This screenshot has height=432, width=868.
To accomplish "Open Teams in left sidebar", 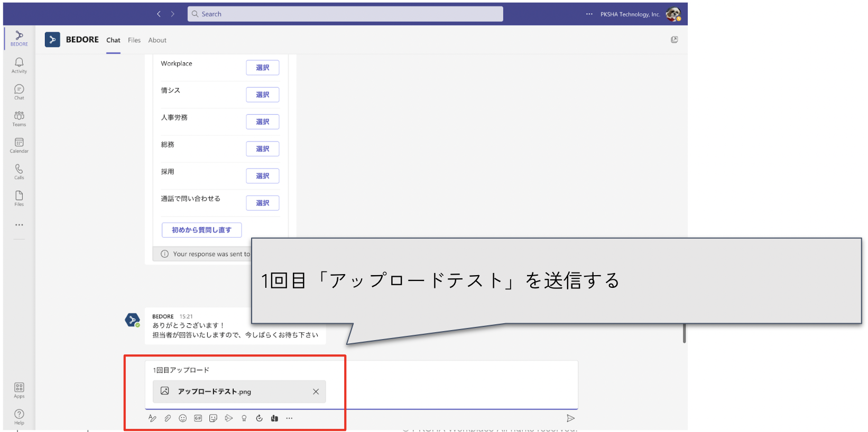I will [x=19, y=118].
